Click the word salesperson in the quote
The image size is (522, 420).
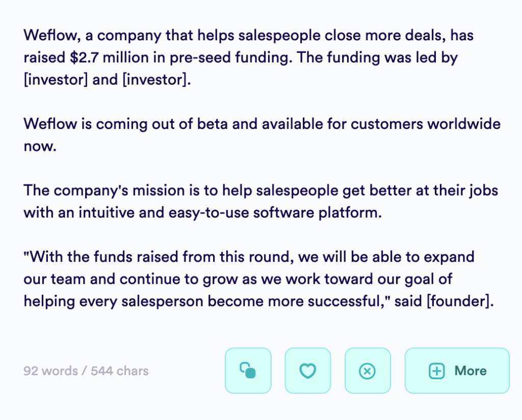tap(162, 301)
